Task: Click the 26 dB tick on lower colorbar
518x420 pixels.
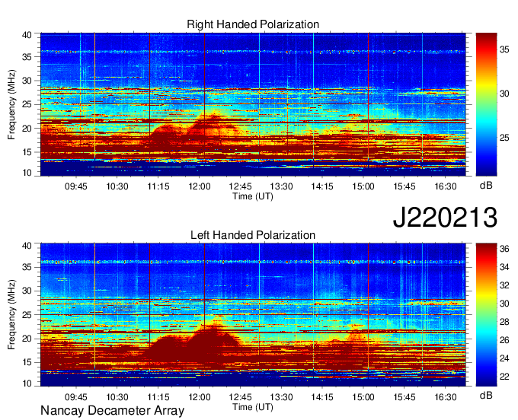Action: tap(504, 340)
